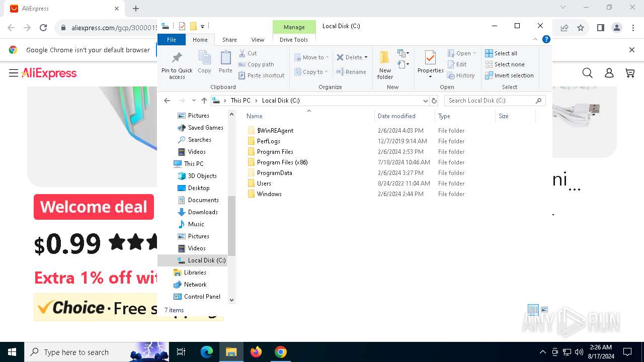Select Saved Games in navigation pane
This screenshot has height=362, width=644.
205,128
